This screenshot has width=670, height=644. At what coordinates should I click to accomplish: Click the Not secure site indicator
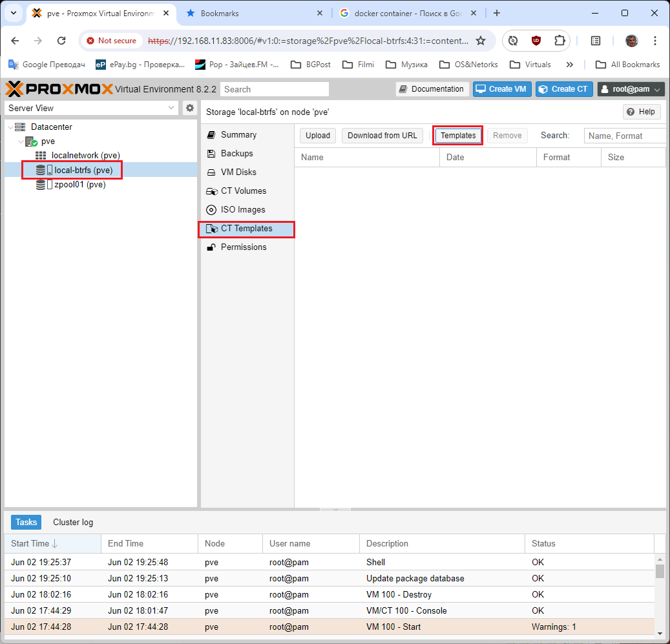pos(111,41)
